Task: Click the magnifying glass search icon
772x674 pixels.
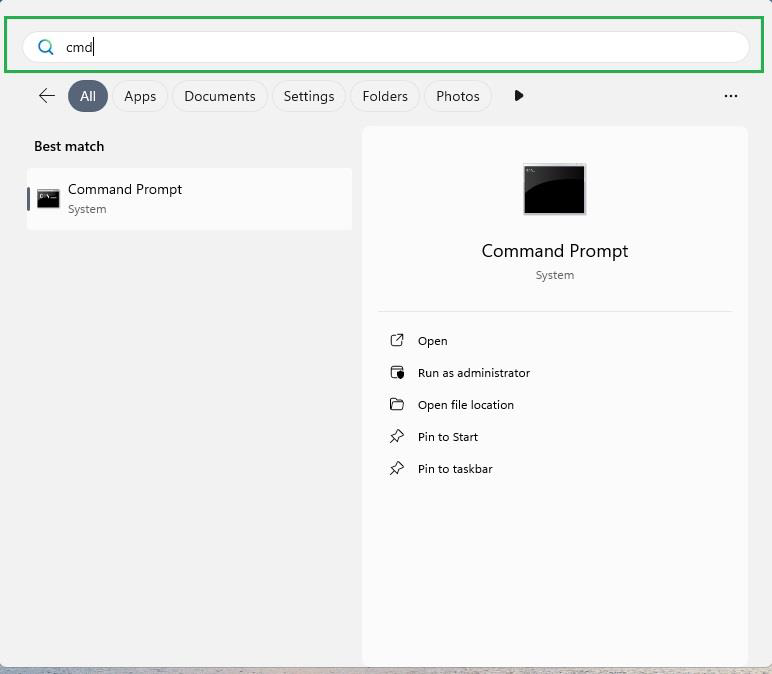Action: [x=46, y=47]
